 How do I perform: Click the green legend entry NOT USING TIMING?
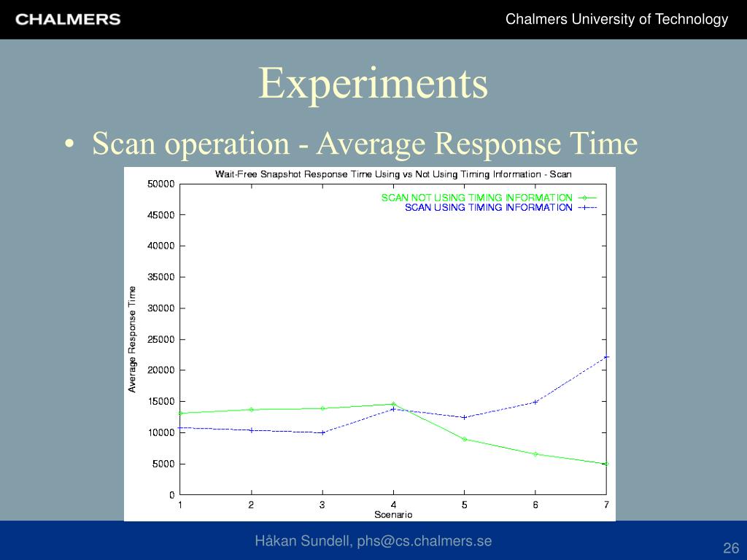point(488,198)
